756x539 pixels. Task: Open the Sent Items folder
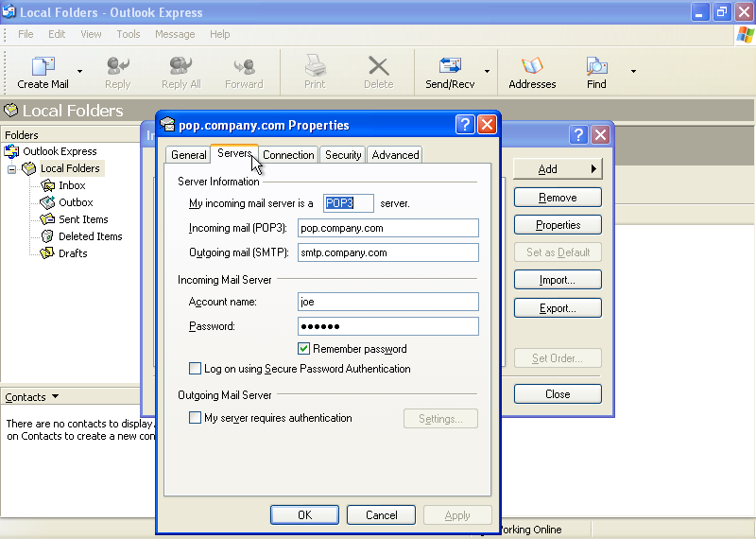pyautogui.click(x=83, y=219)
